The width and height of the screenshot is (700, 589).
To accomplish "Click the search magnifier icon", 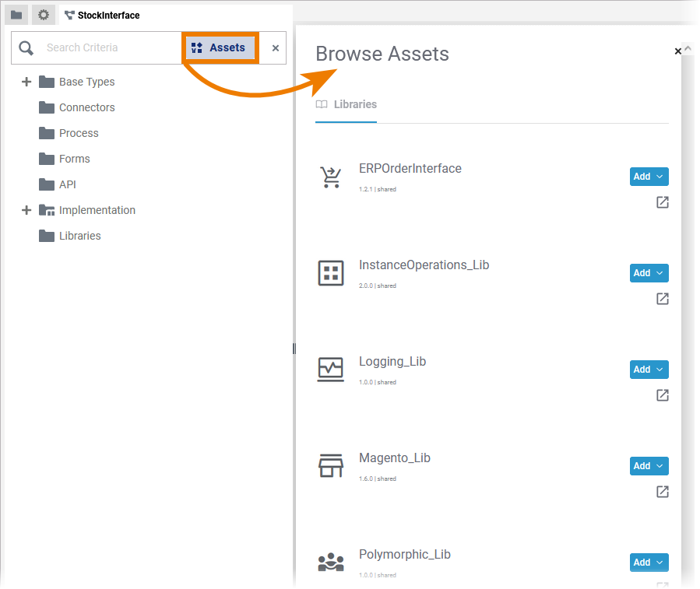I will pyautogui.click(x=26, y=48).
